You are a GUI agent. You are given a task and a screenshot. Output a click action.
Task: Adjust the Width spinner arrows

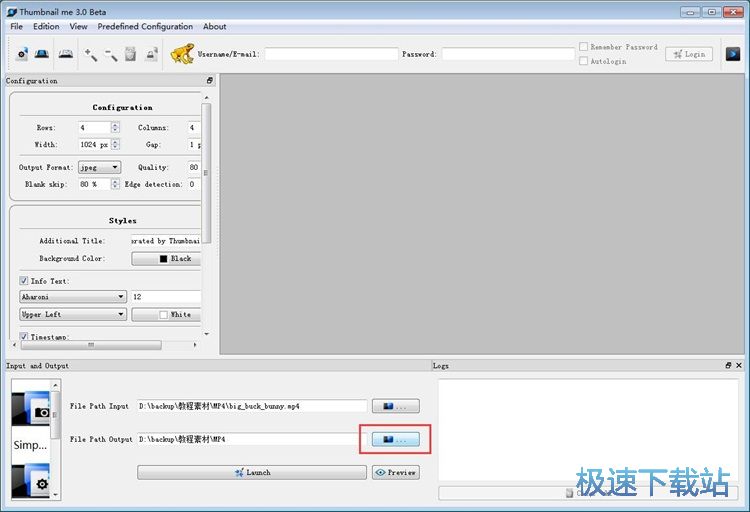click(115, 144)
